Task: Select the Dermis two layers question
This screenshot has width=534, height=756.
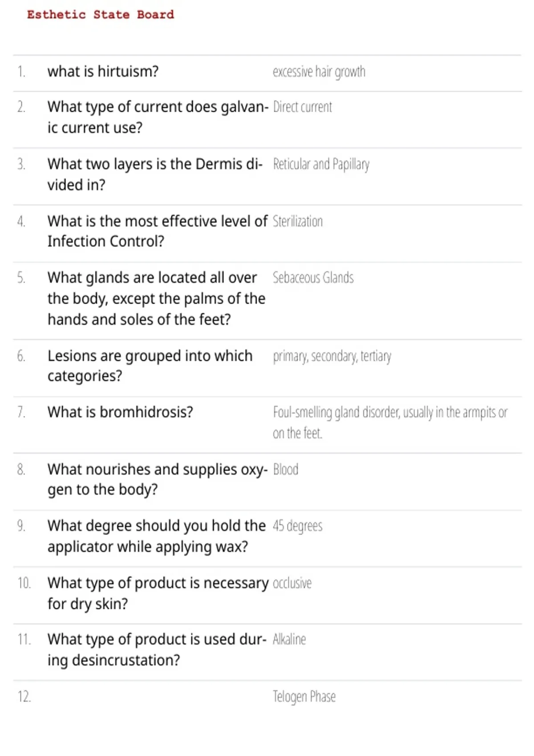Action: pos(155,174)
